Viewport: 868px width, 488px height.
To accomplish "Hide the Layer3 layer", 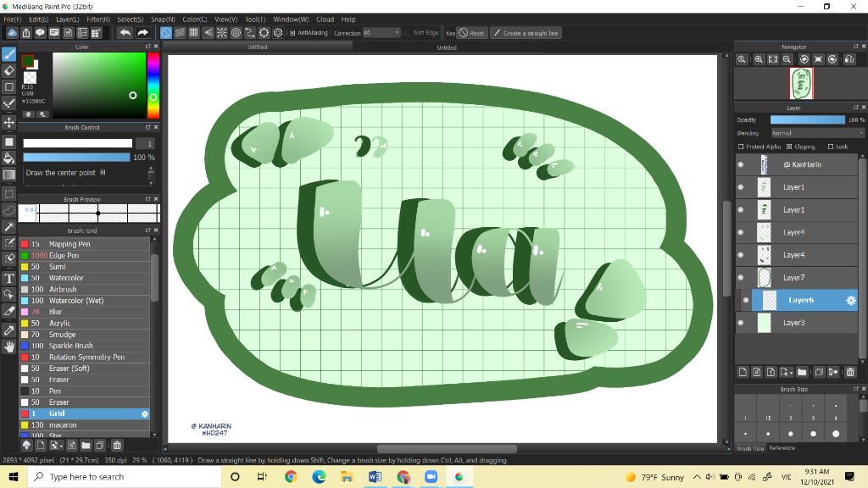I will tap(741, 323).
